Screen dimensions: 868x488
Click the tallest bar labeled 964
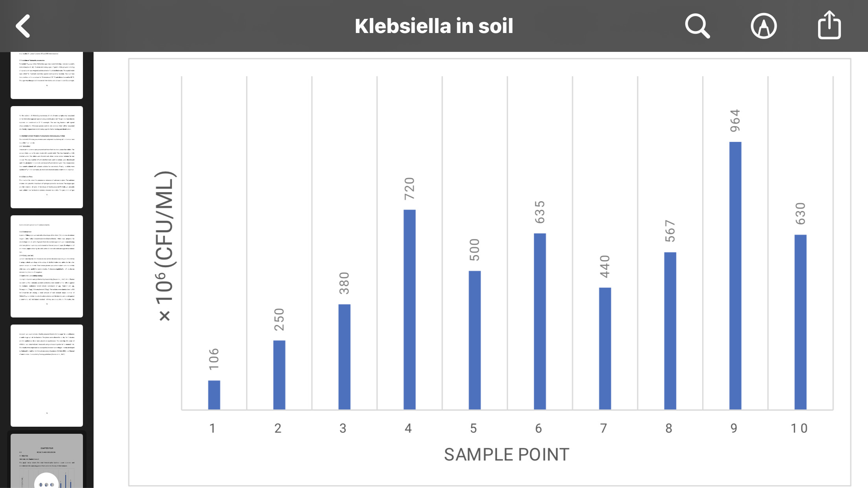coord(735,275)
